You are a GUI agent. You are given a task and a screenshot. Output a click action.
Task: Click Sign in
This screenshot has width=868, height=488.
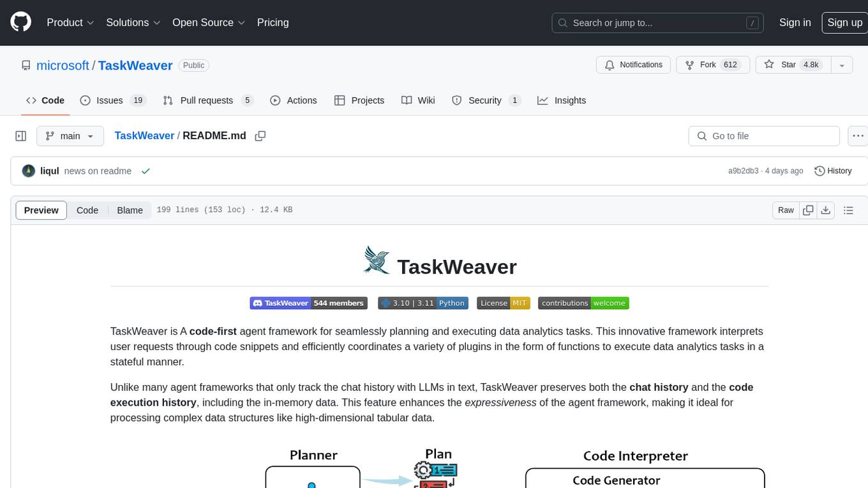[795, 22]
